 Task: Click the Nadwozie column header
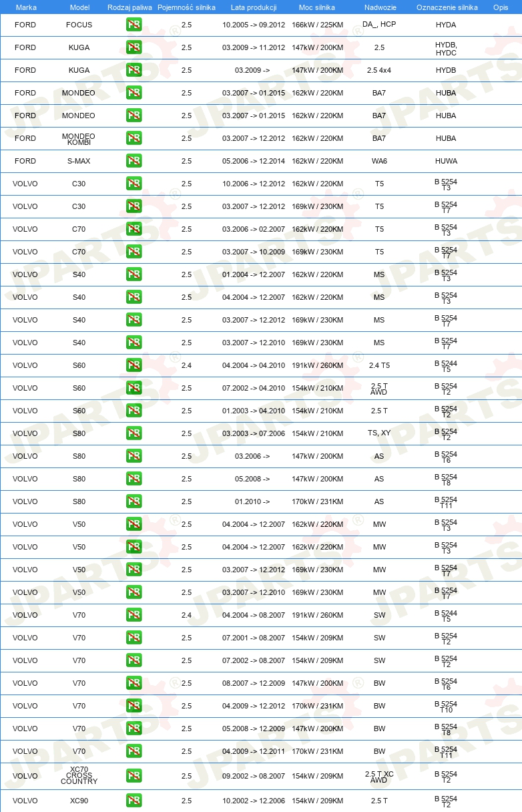click(379, 7)
